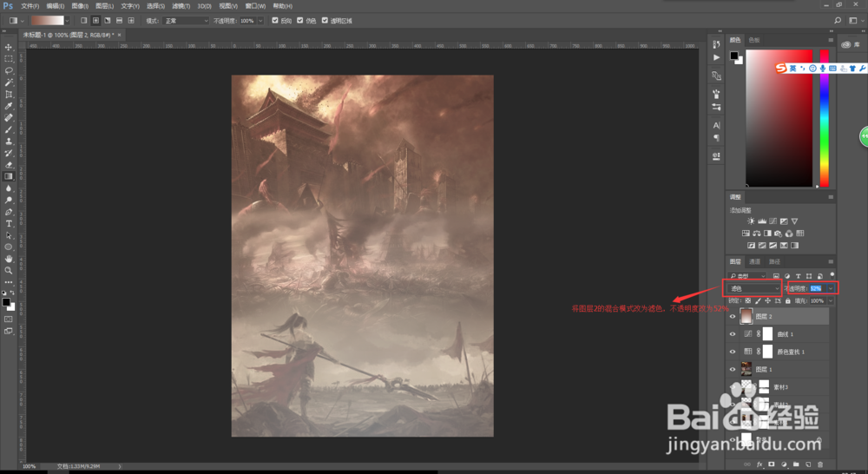Open the 文件(F) menu
The height and width of the screenshot is (474, 868).
click(30, 6)
